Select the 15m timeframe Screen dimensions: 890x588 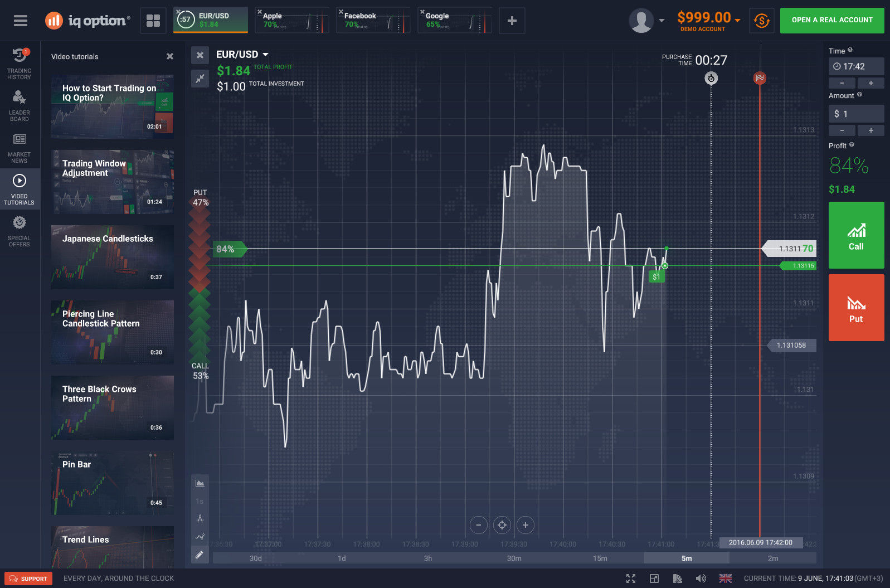[x=600, y=558]
